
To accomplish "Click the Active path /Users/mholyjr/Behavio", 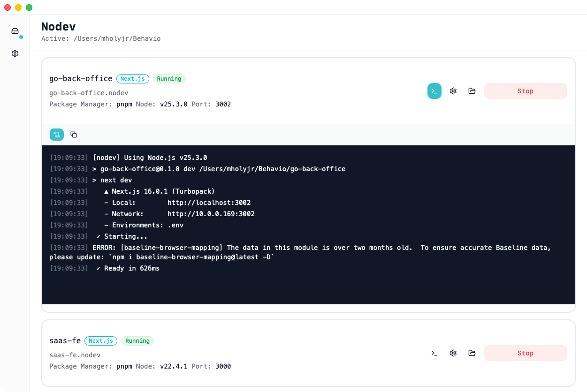I will pyautogui.click(x=101, y=38).
